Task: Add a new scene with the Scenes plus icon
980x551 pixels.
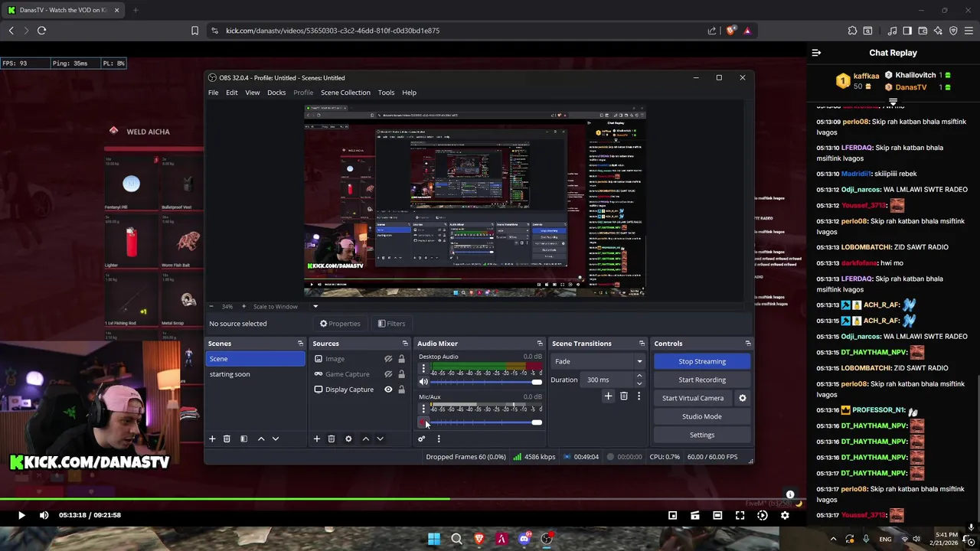Action: (212, 439)
